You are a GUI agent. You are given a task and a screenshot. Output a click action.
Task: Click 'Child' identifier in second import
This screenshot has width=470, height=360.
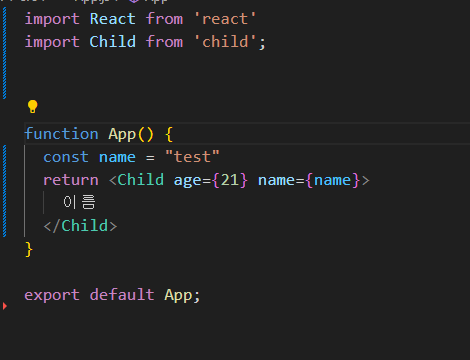coord(113,42)
